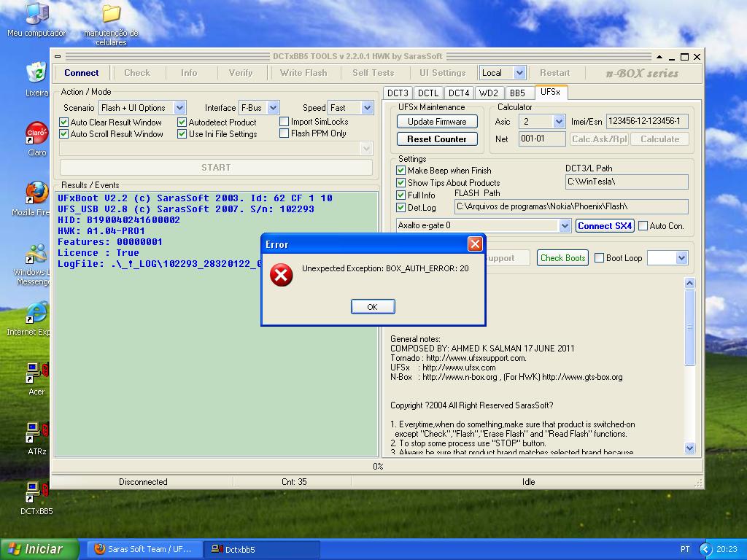This screenshot has height=560, width=747.
Task: Open Meu computador desktop icon
Action: pyautogui.click(x=36, y=19)
